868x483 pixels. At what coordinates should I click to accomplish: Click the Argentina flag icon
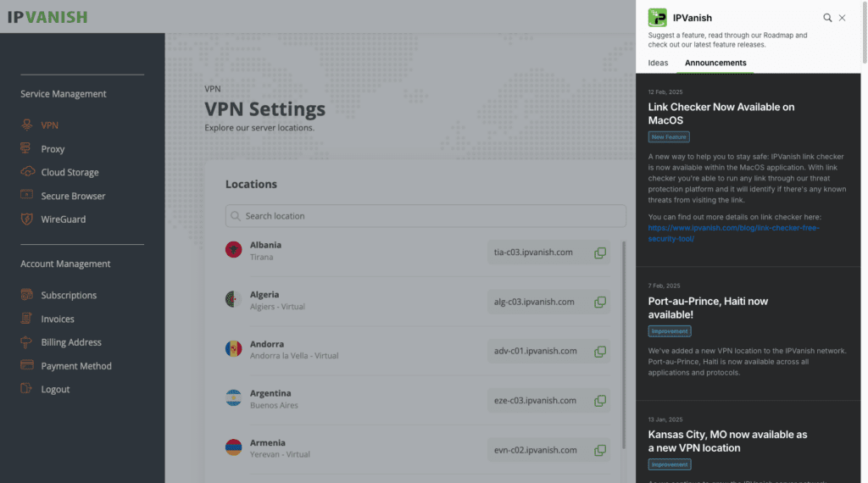tap(234, 397)
